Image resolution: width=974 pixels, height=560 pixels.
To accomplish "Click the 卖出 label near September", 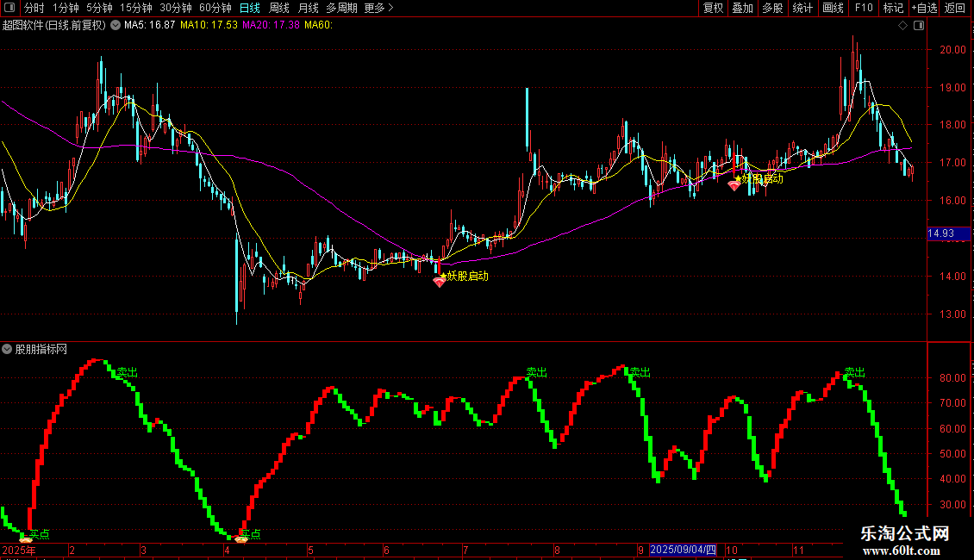I will (x=640, y=372).
